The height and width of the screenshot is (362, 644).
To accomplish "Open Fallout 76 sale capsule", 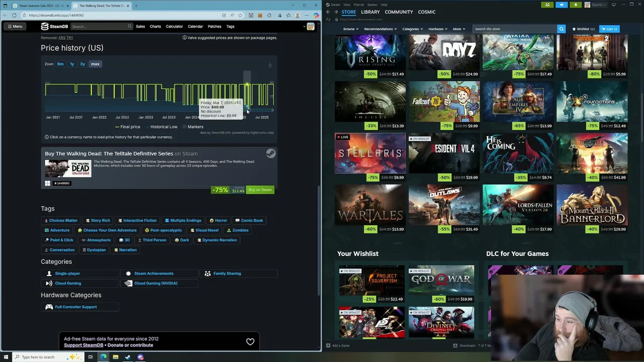I will click(444, 106).
